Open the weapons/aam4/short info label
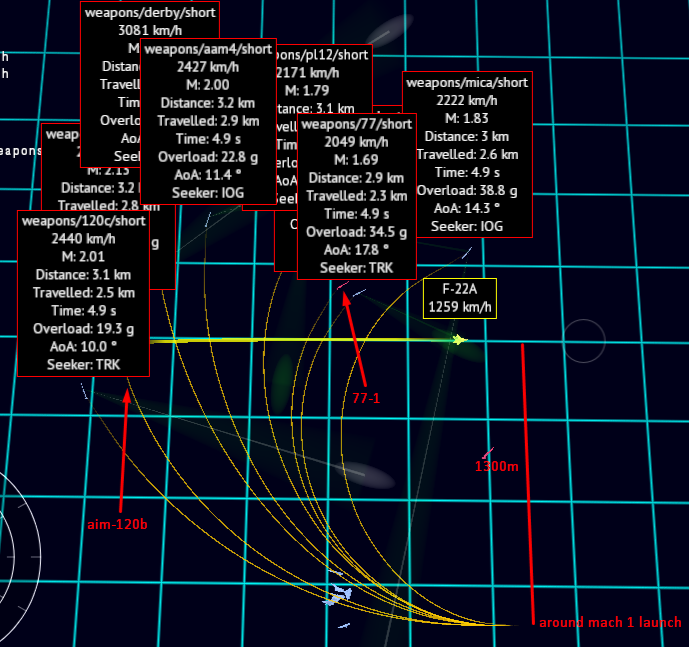This screenshot has height=647, width=689. point(208,122)
